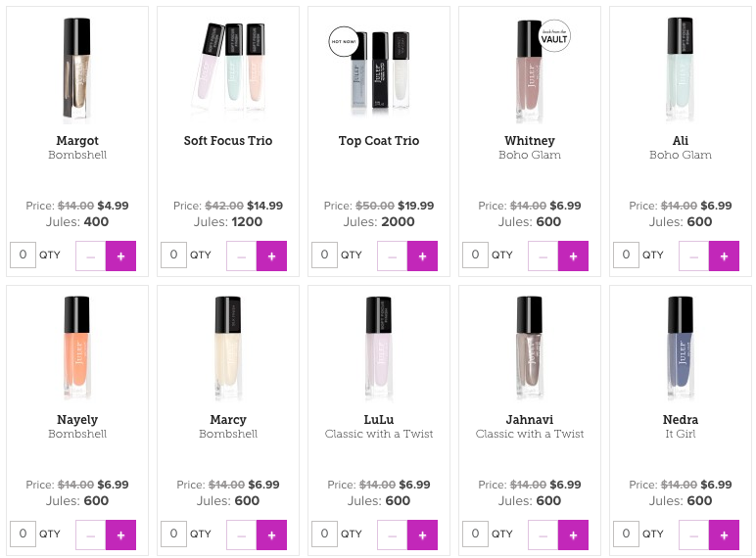756x558 pixels.
Task: Increase Nedra quantity using plus
Action: pos(724,535)
